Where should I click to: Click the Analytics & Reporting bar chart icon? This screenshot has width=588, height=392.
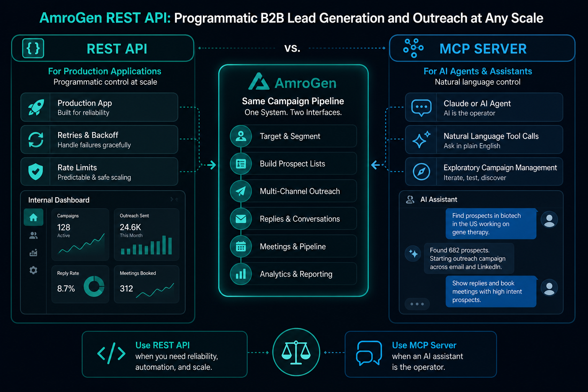point(241,274)
